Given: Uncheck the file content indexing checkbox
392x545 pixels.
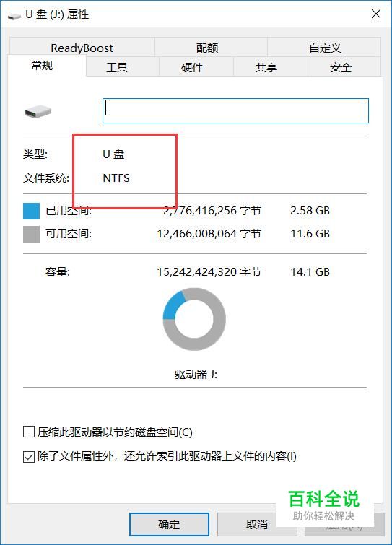Looking at the screenshot, I should coord(28,456).
